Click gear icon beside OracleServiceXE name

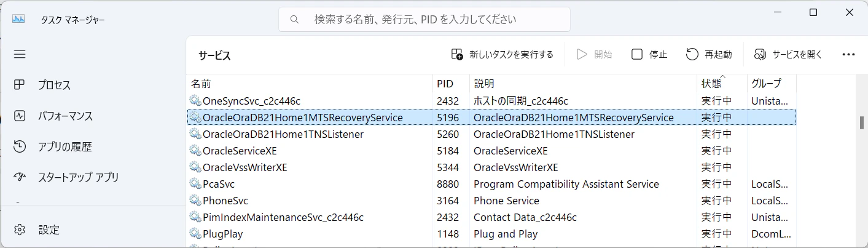[x=195, y=150]
